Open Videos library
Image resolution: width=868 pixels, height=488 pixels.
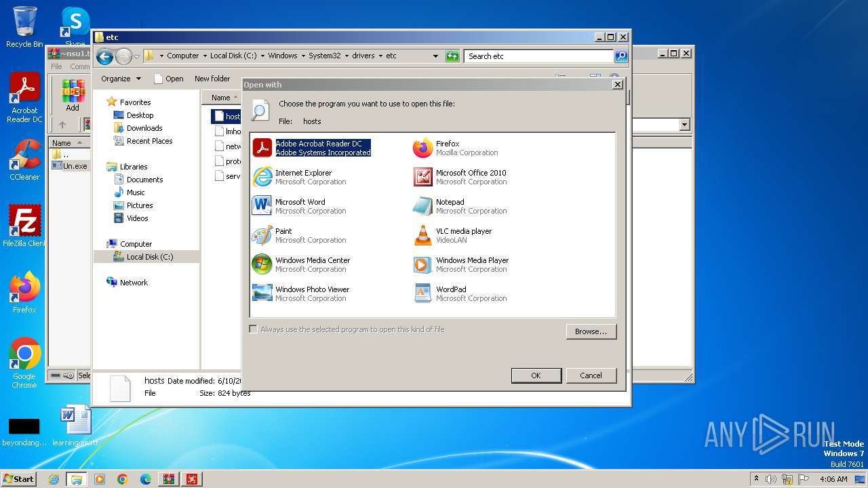click(137, 218)
